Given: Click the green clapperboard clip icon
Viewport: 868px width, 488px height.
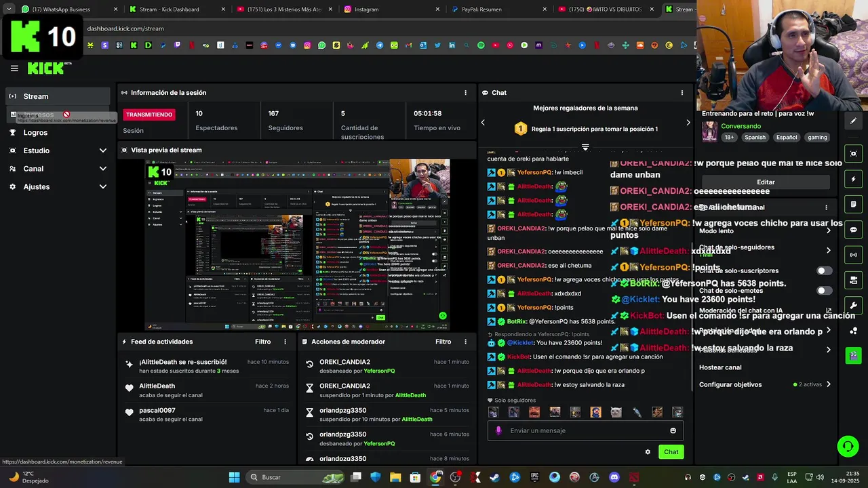Looking at the screenshot, I should click(x=854, y=355).
